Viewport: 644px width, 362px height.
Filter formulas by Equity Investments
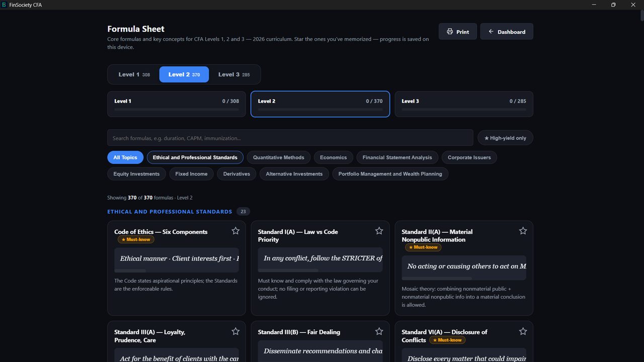tap(136, 174)
